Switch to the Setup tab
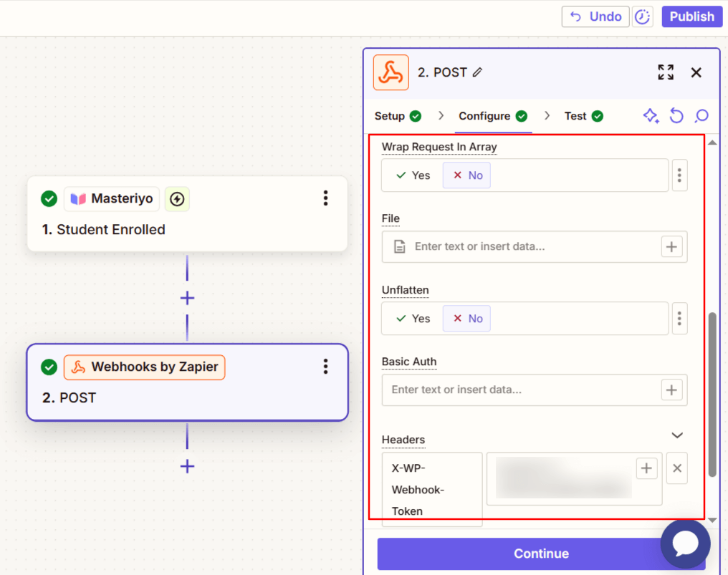728x575 pixels. coord(398,116)
